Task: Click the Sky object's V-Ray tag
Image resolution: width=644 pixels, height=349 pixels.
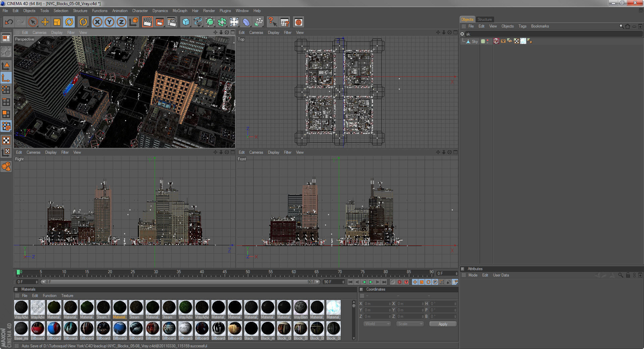Action: (x=496, y=41)
